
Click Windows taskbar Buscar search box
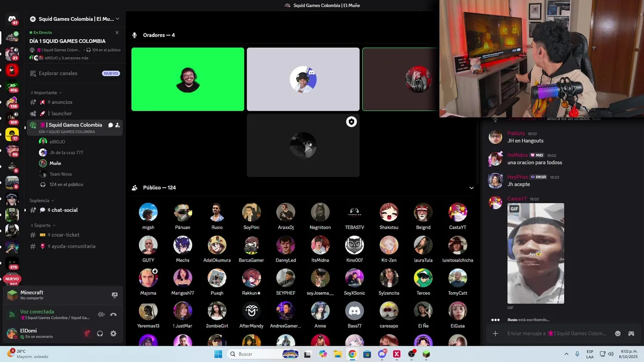click(x=263, y=354)
